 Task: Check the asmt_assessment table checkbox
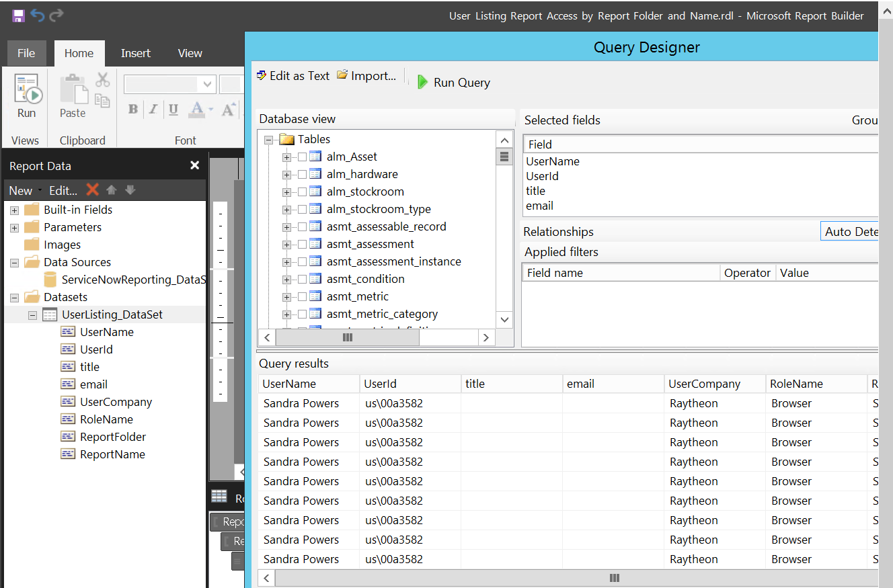[302, 243]
